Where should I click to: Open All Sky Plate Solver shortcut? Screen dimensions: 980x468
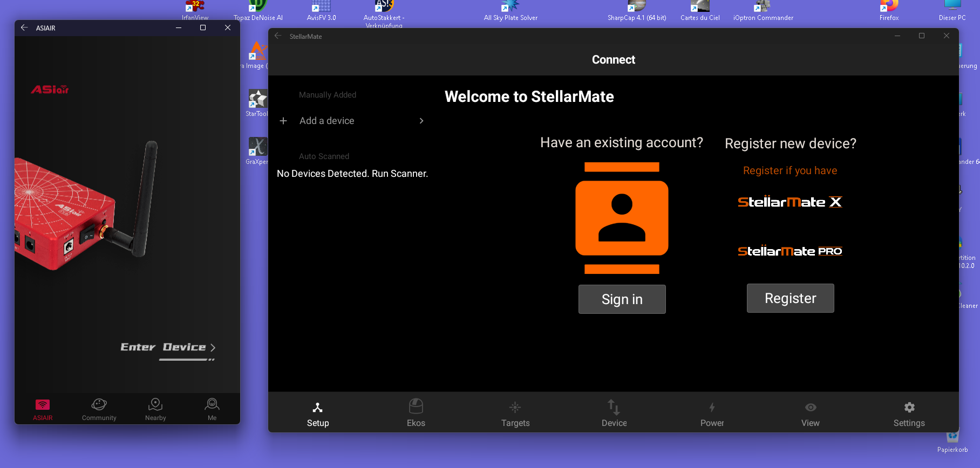[511, 11]
